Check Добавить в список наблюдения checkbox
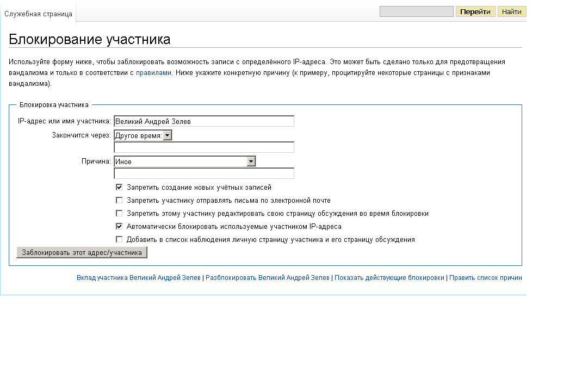Viewport: 588px width, 386px height. click(x=119, y=239)
